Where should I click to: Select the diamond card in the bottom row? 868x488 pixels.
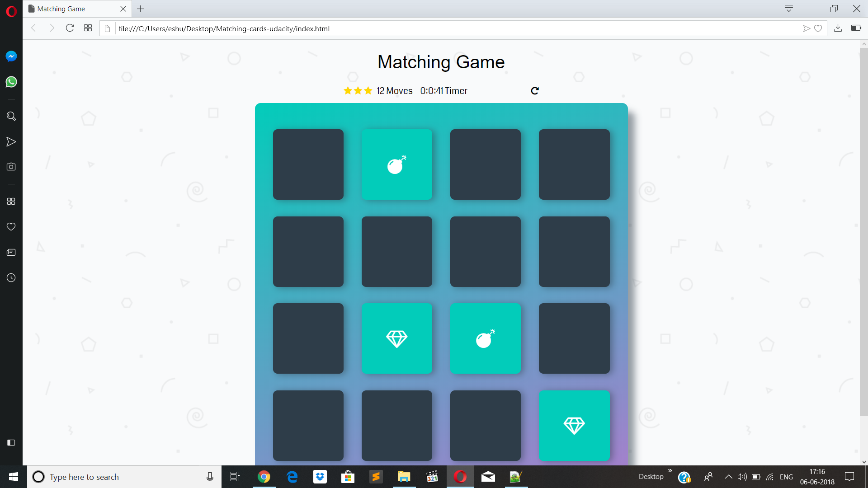coord(574,425)
